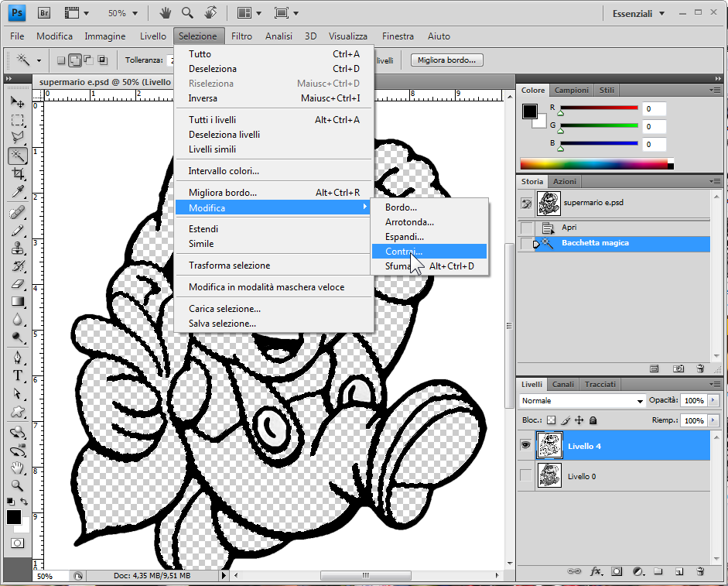728x586 pixels.
Task: Click the color spectrum ramp
Action: point(596,164)
